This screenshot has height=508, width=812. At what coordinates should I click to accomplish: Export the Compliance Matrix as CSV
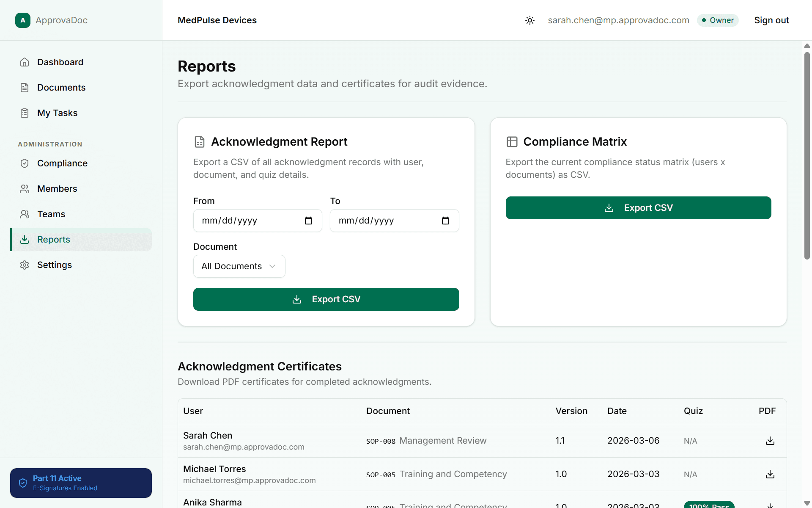(638, 207)
